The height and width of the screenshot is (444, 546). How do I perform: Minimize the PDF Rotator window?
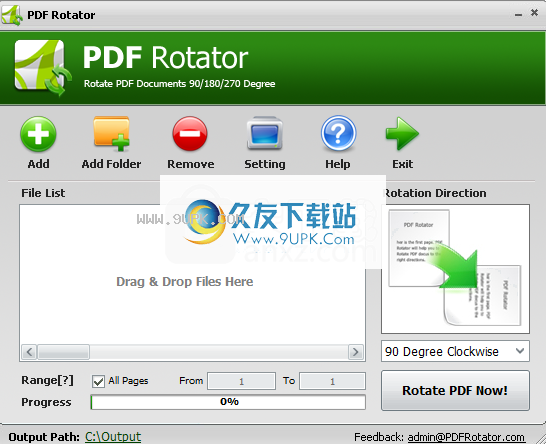tap(518, 15)
